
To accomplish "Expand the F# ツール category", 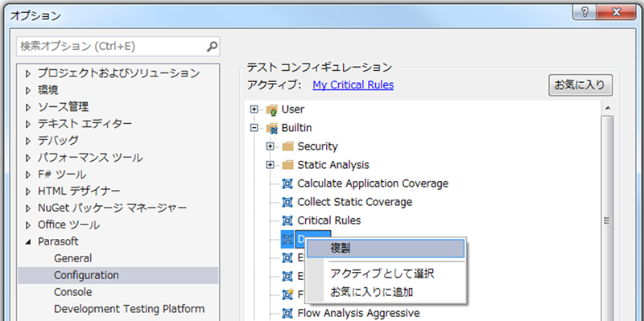I will click(x=28, y=175).
